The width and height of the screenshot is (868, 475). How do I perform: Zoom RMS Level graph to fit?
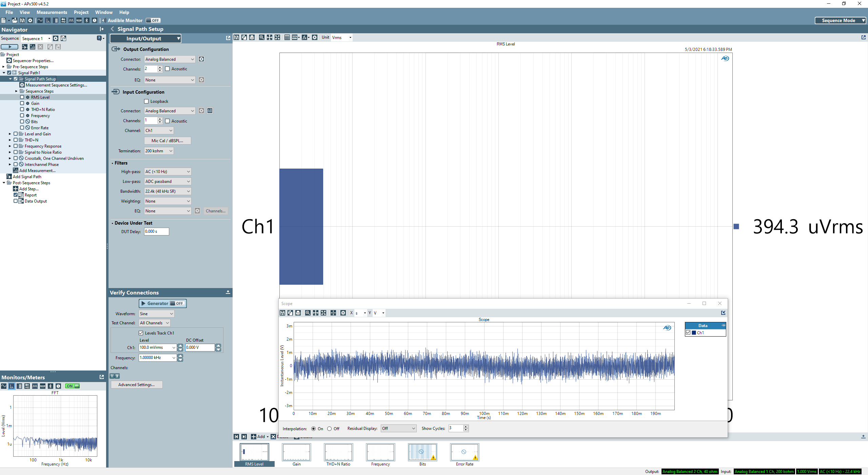(277, 37)
